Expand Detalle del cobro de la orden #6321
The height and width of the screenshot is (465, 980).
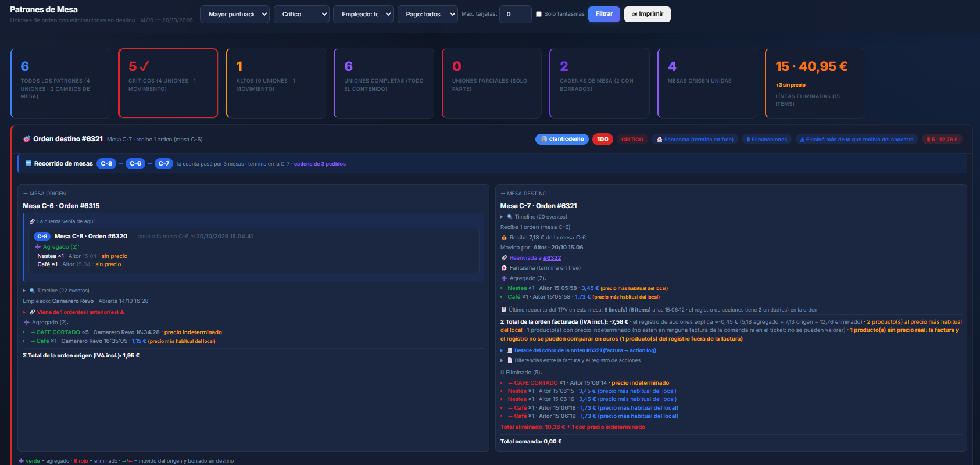pos(578,350)
